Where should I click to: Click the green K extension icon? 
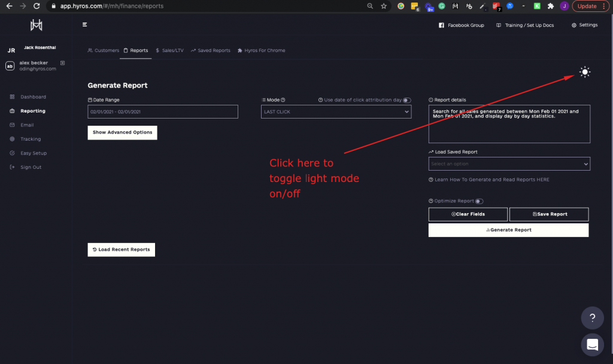pyautogui.click(x=537, y=6)
